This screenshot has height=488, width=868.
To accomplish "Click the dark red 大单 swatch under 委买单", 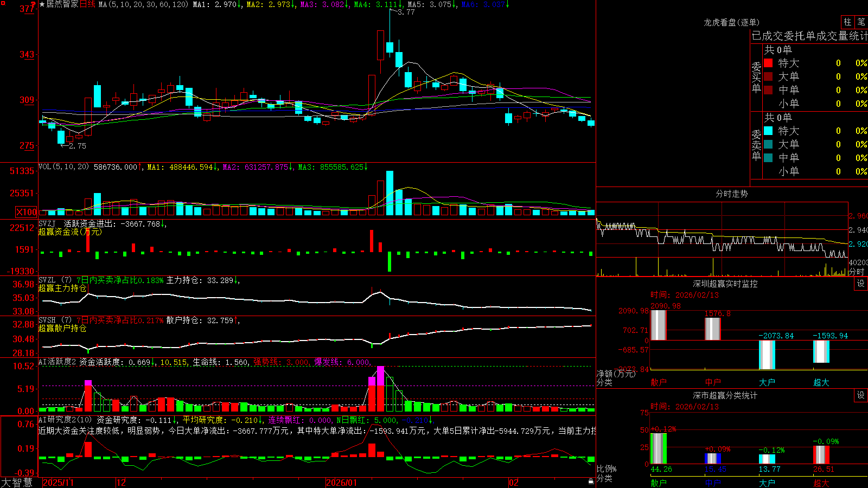I will (x=768, y=76).
